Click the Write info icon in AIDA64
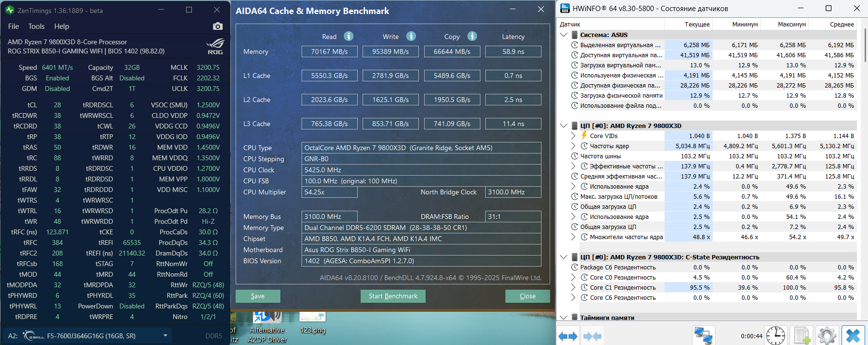The image size is (868, 345). tap(411, 36)
